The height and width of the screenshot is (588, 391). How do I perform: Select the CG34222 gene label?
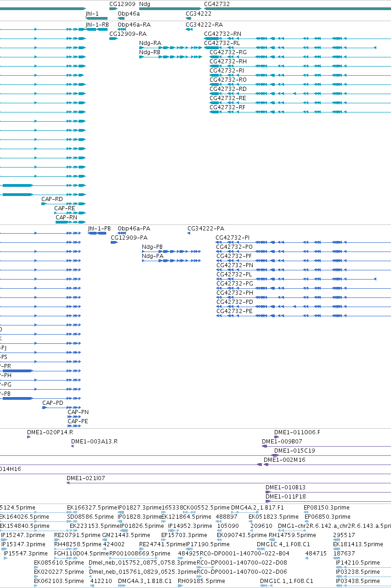[x=198, y=14]
